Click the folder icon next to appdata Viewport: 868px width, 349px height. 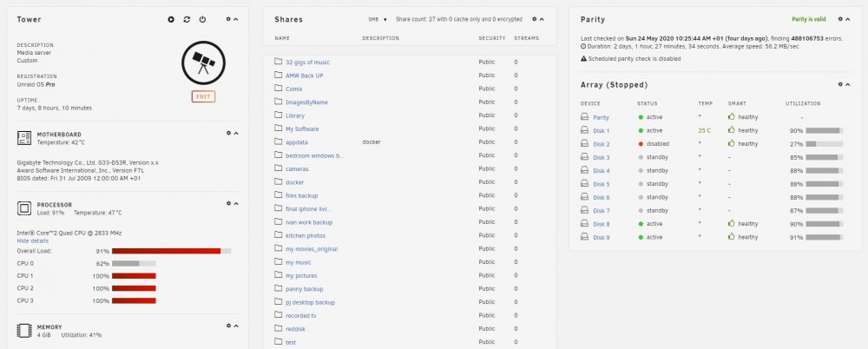(279, 142)
